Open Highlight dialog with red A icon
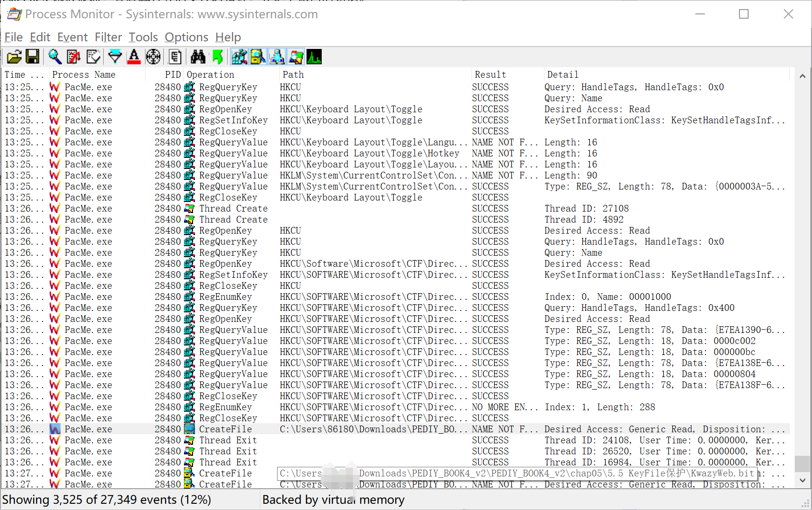This screenshot has width=812, height=510. click(x=134, y=57)
